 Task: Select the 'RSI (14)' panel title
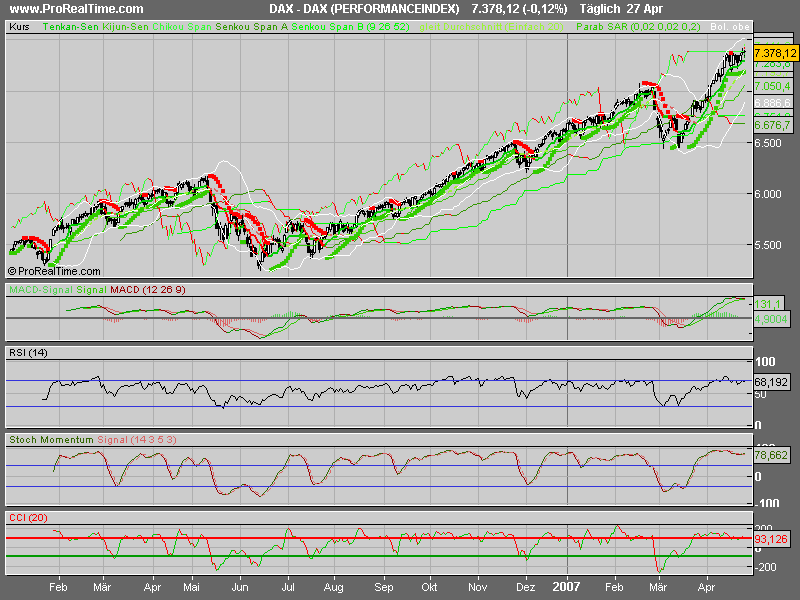[28, 353]
